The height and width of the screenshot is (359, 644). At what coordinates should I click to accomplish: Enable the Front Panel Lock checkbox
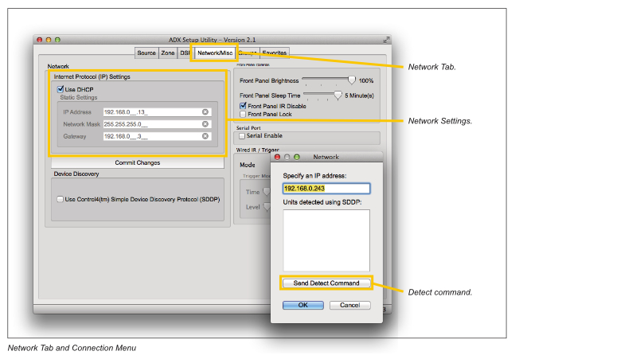pyautogui.click(x=243, y=114)
